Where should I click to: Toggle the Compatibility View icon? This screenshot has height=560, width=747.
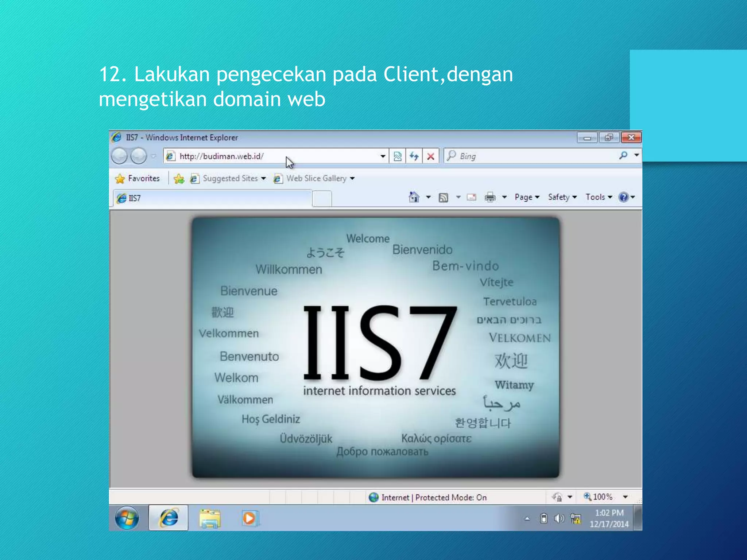point(398,156)
